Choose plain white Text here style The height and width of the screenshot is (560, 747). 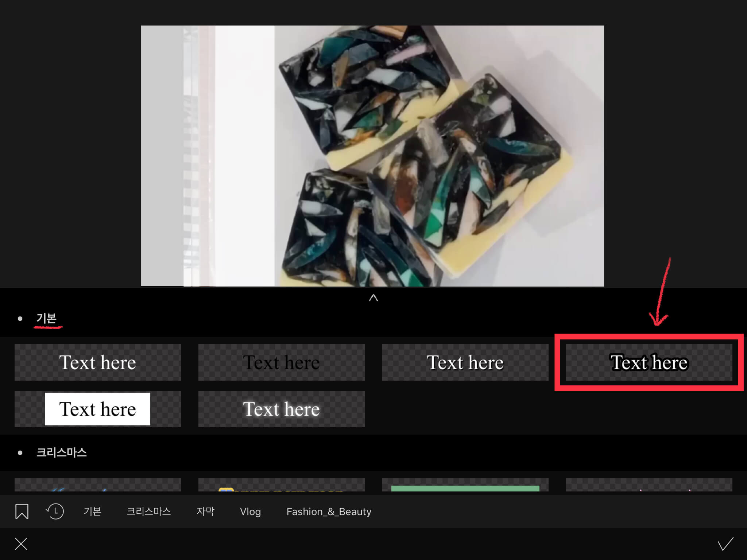97,362
